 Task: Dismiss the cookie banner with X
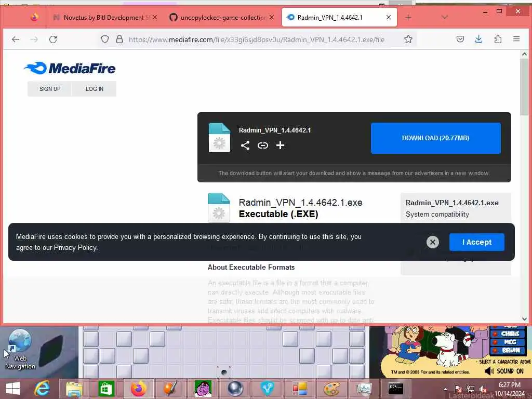click(433, 242)
